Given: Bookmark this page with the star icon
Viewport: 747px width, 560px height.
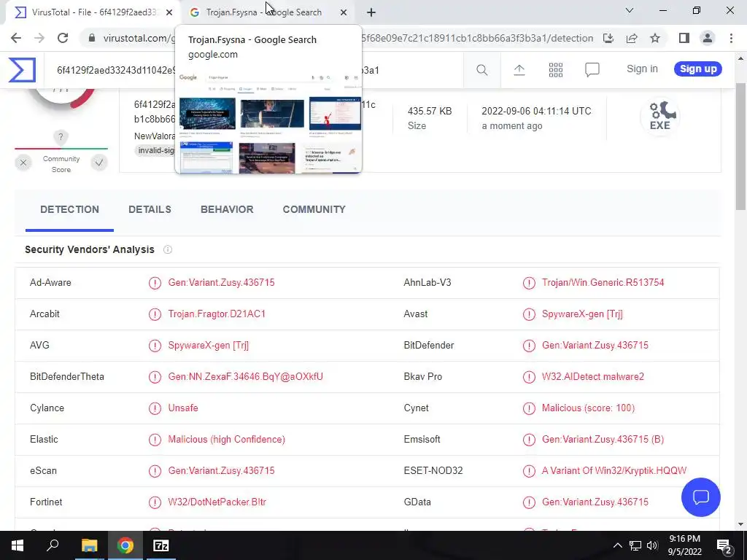Looking at the screenshot, I should pyautogui.click(x=655, y=38).
